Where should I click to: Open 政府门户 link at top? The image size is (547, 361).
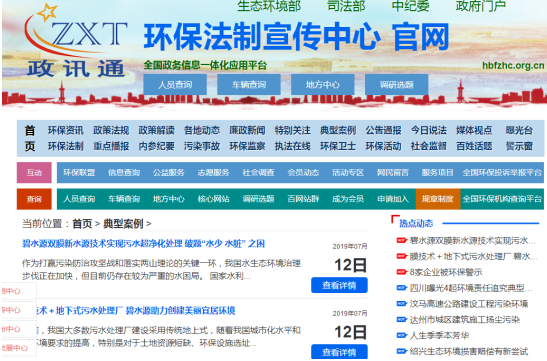480,6
